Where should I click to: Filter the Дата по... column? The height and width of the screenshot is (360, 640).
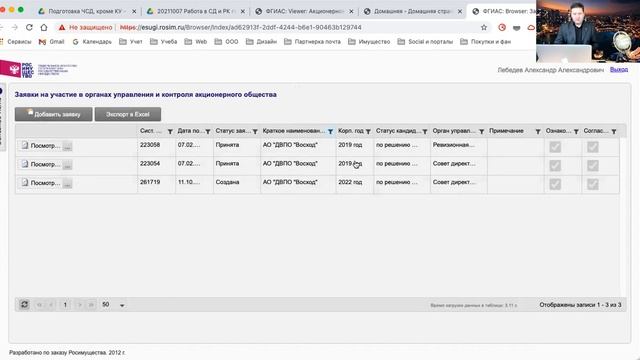208,131
